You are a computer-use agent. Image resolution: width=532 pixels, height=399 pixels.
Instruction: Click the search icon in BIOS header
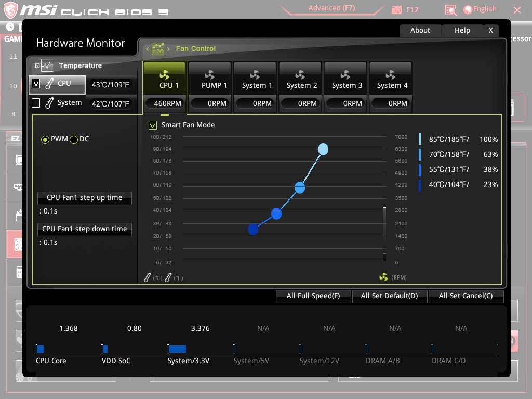pos(450,10)
